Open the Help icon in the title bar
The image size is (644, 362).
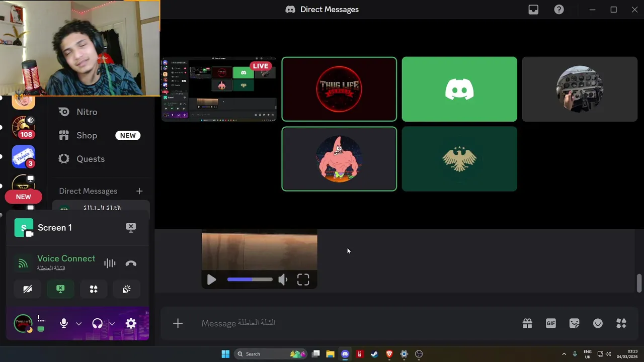point(559,10)
